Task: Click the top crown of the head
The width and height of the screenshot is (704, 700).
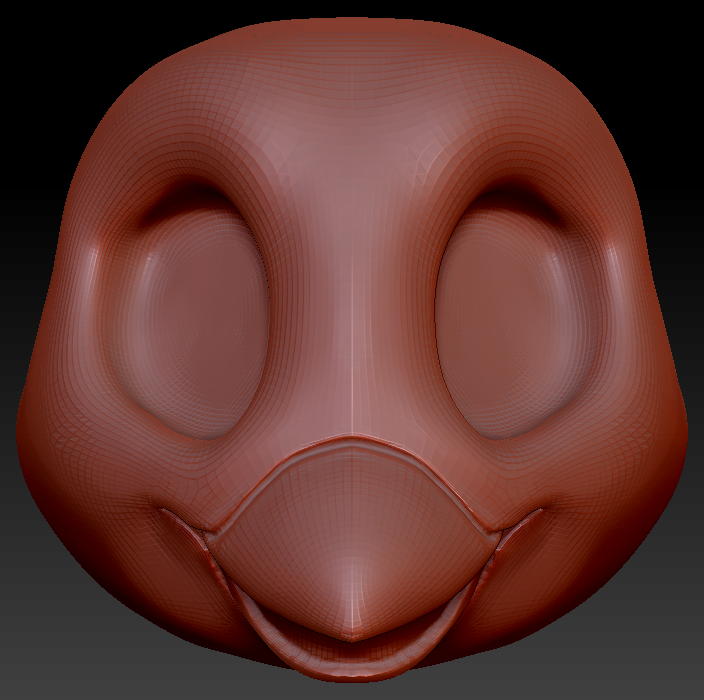Action: point(352,35)
